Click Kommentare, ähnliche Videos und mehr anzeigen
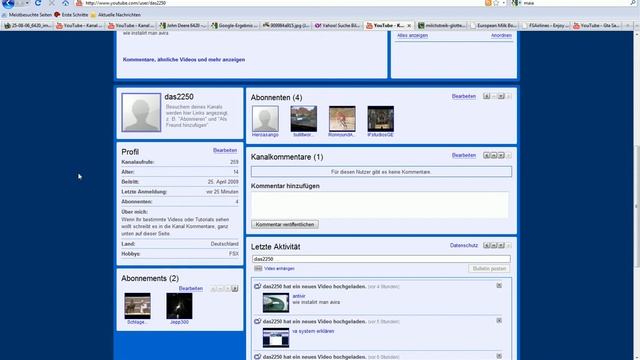The image size is (640, 360). click(x=184, y=60)
